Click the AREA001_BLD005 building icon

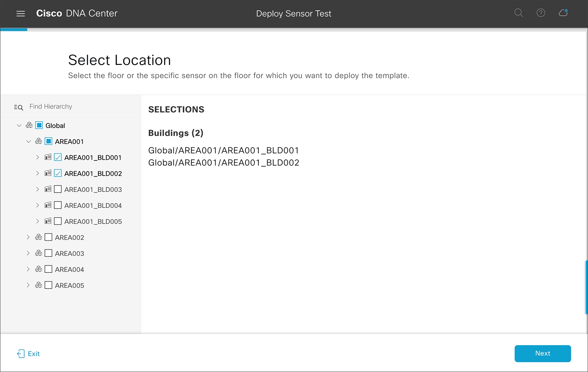48,221
